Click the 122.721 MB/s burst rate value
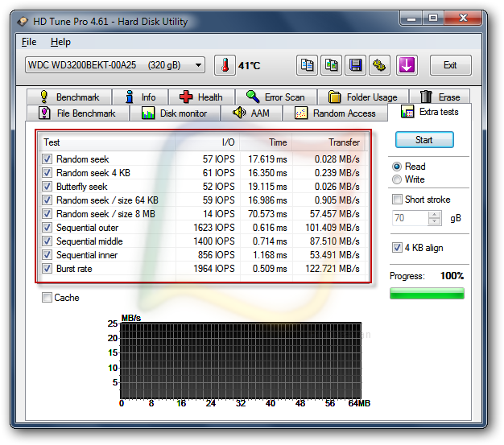 coord(332,268)
